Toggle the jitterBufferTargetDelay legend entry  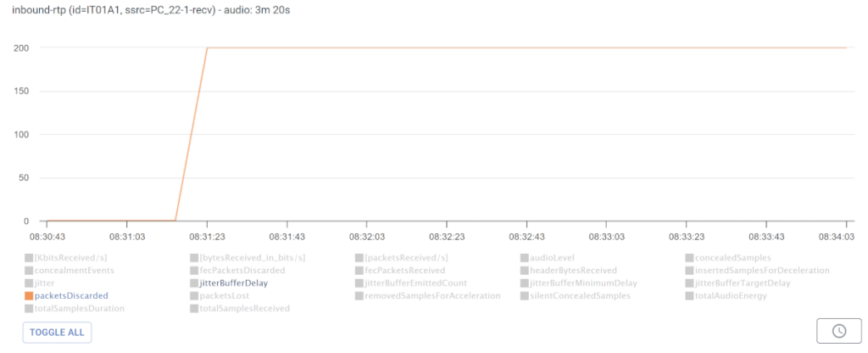coord(742,283)
